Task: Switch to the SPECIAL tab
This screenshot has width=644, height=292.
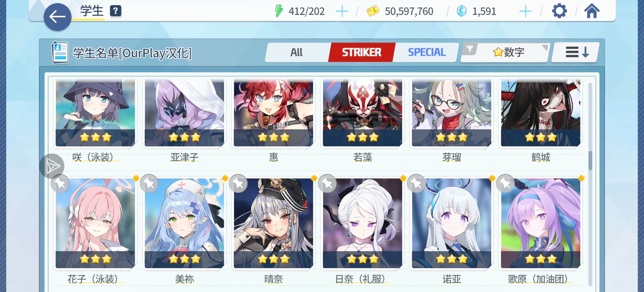Action: click(426, 52)
